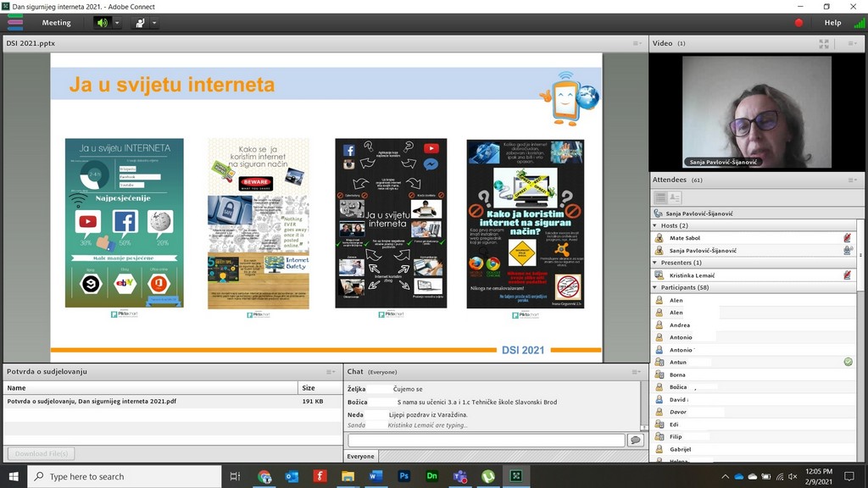Open the Help menu

(x=832, y=23)
